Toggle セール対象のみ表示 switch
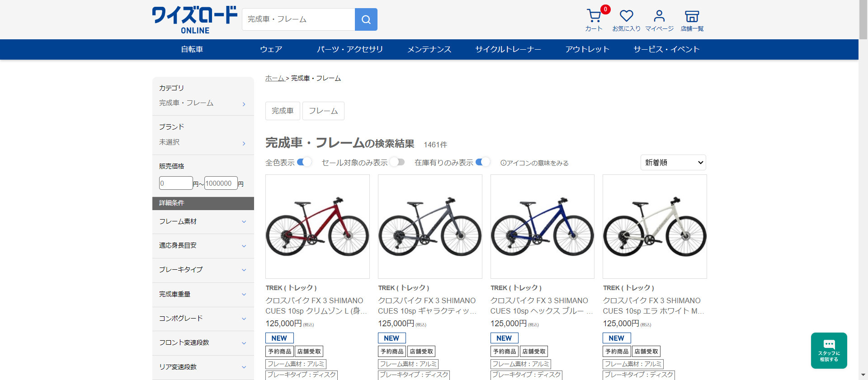This screenshot has width=868, height=380. click(x=397, y=162)
